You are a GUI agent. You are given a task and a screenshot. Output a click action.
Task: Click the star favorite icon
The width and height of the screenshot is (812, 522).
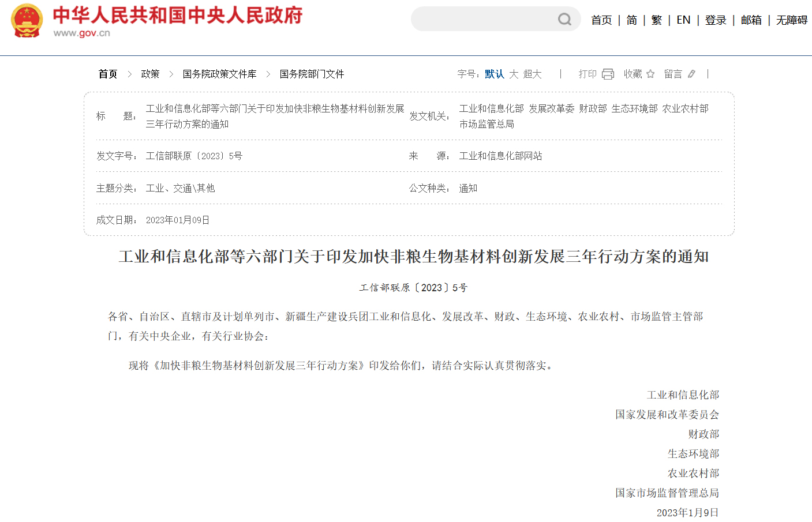tap(650, 74)
